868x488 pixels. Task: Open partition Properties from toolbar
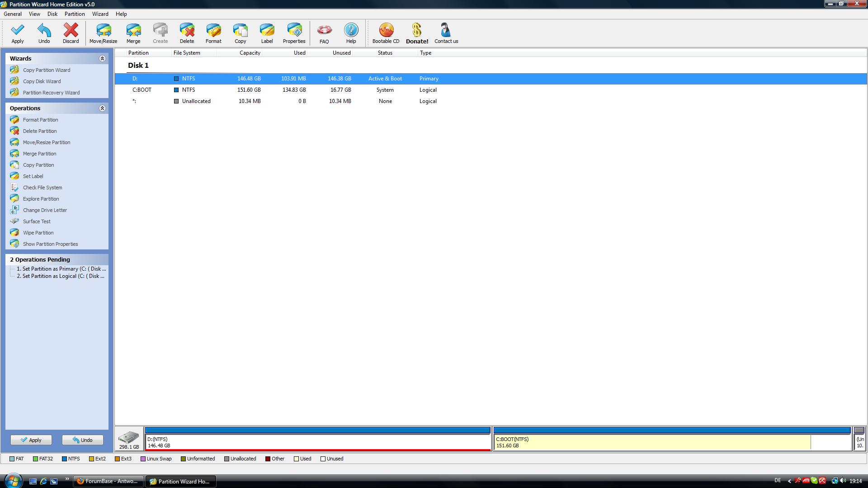point(294,31)
